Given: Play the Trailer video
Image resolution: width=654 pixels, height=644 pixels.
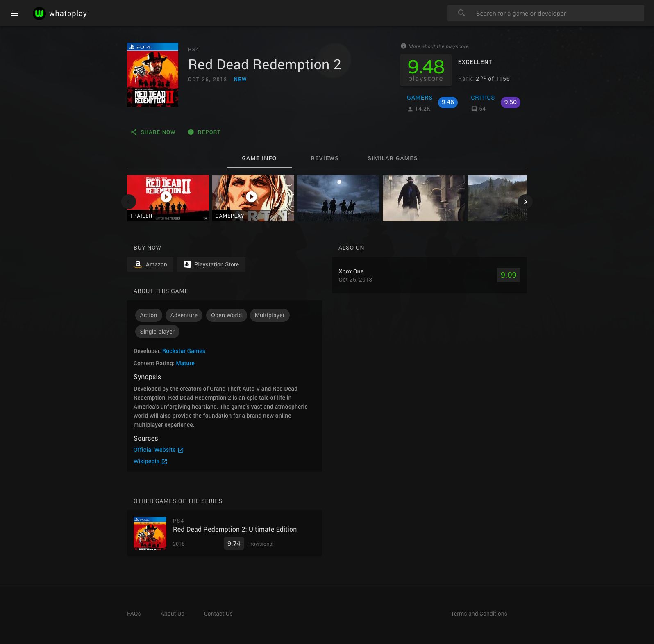Looking at the screenshot, I should click(166, 197).
